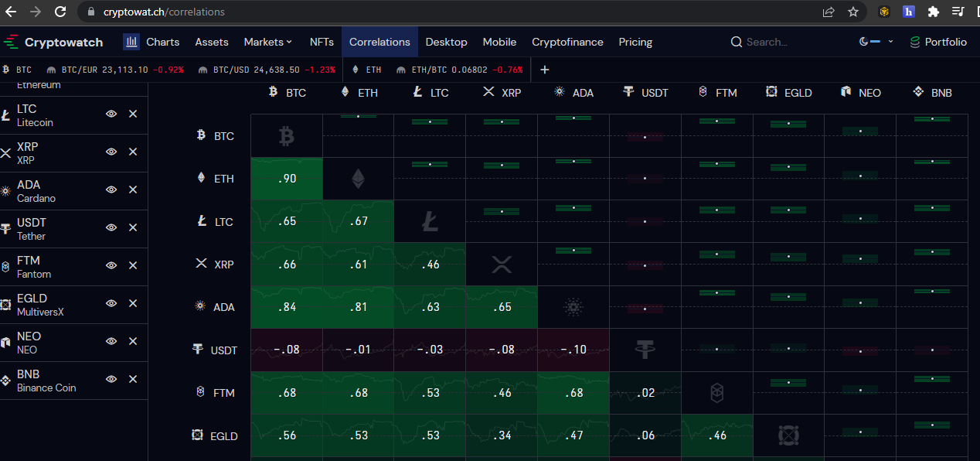Click the share page icon in address bar
The image size is (980, 461).
(829, 12)
